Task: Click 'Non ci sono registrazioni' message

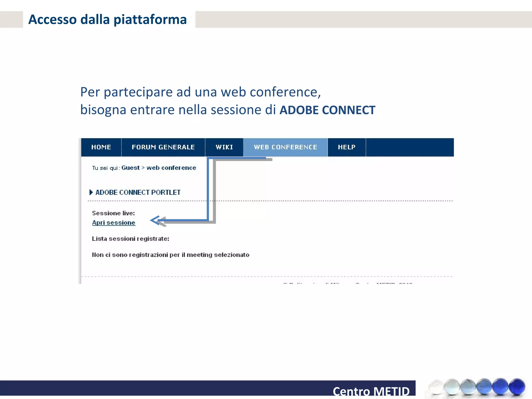Action: click(171, 255)
